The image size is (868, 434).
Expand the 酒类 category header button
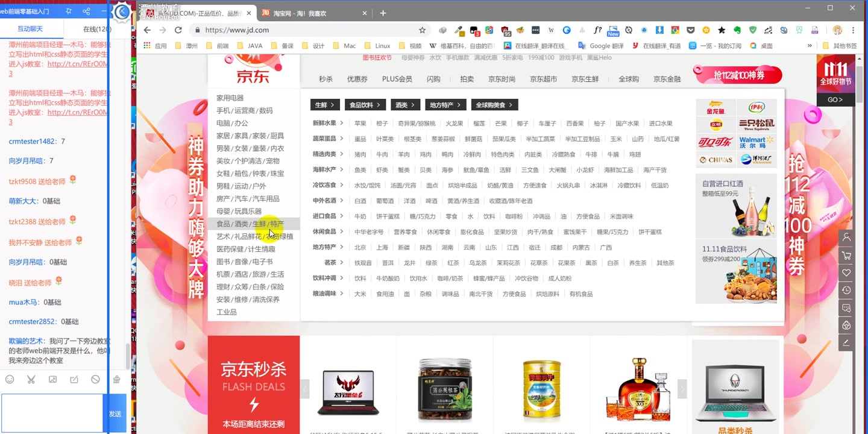pyautogui.click(x=405, y=105)
